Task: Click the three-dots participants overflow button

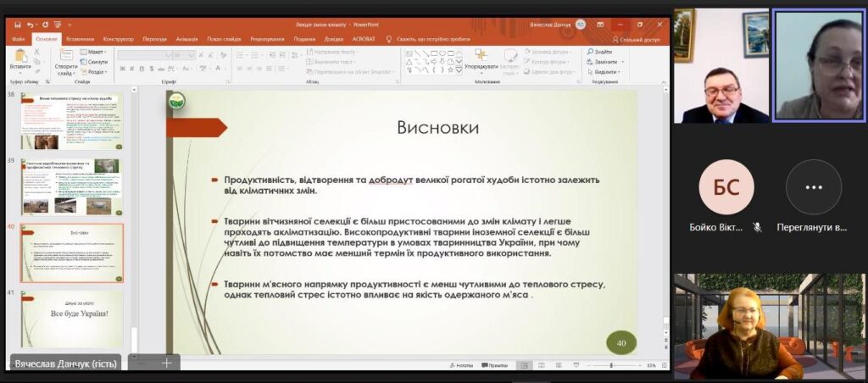Action: [813, 187]
